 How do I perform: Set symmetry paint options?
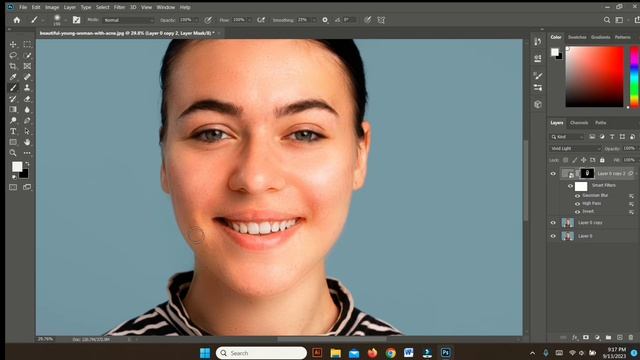(381, 20)
